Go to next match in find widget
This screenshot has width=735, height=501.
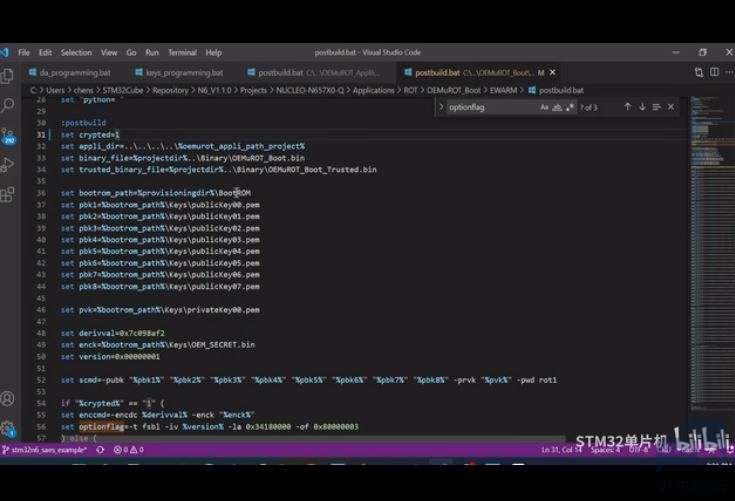point(642,107)
